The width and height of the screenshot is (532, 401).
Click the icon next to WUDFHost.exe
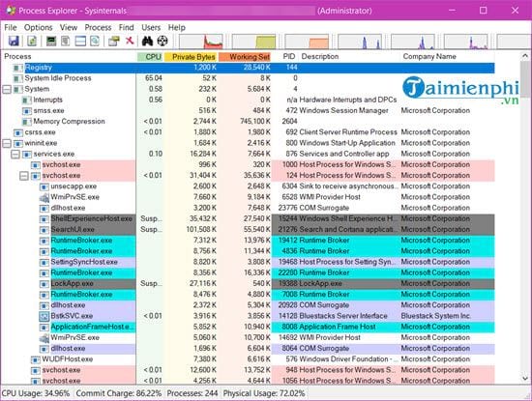tap(35, 359)
